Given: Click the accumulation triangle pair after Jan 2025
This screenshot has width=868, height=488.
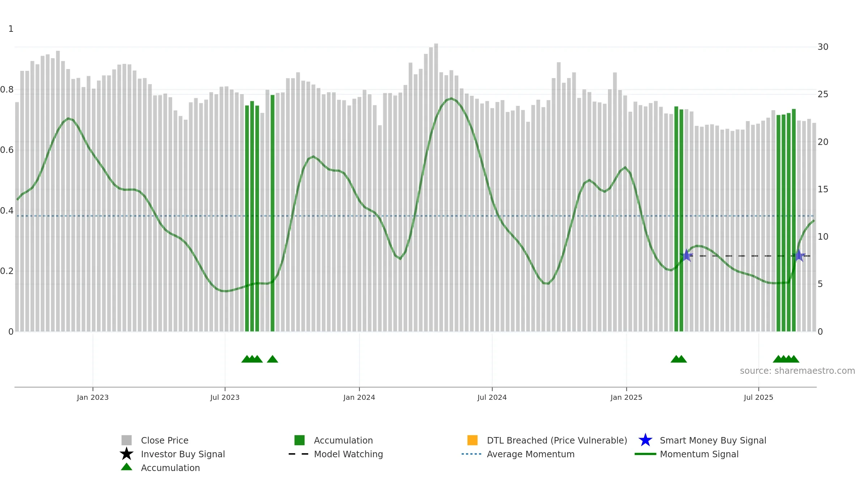Looking at the screenshot, I should click(x=678, y=359).
